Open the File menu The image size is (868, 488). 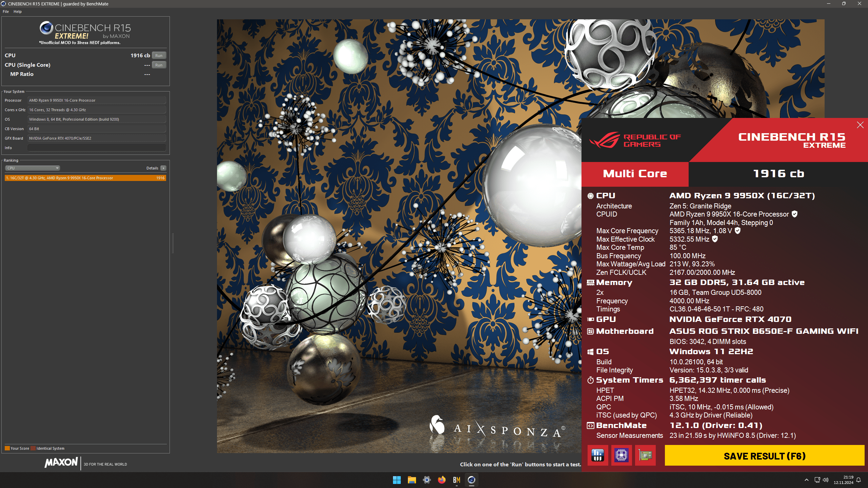point(6,12)
